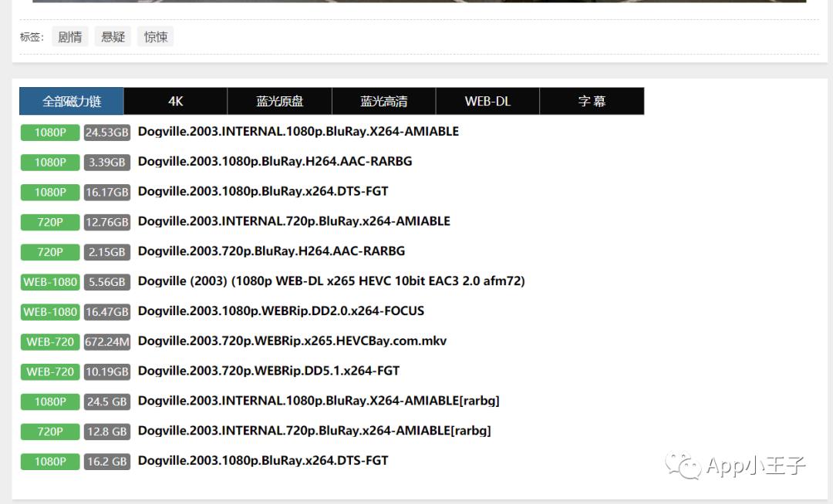This screenshot has width=833, height=504.
Task: Click the WEB-720 badge beside 10.19GB
Action: (50, 371)
